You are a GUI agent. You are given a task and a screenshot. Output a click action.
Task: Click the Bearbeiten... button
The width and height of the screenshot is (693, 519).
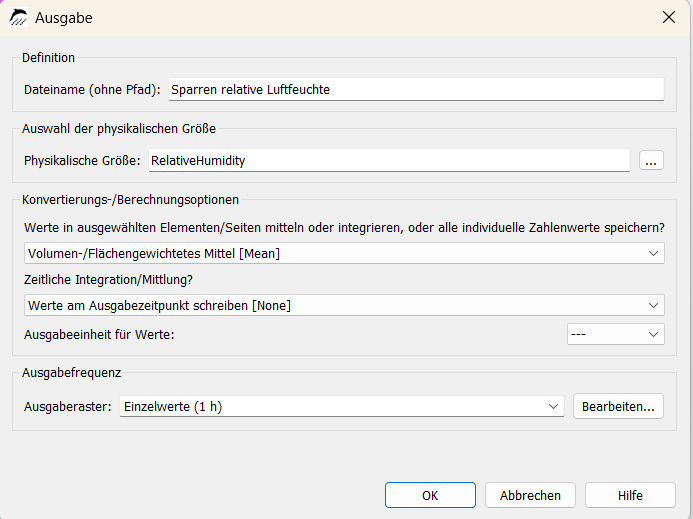618,406
